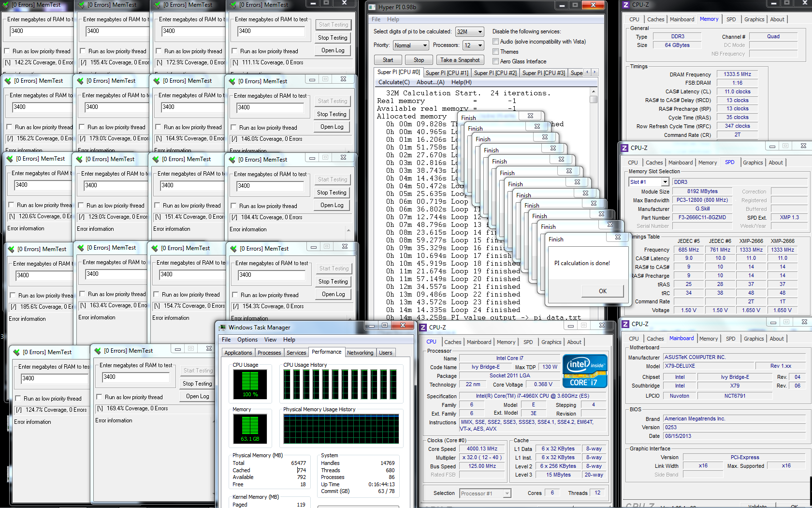Open the Priority dropdown set to Normal
The height and width of the screenshot is (508, 812).
(x=411, y=45)
